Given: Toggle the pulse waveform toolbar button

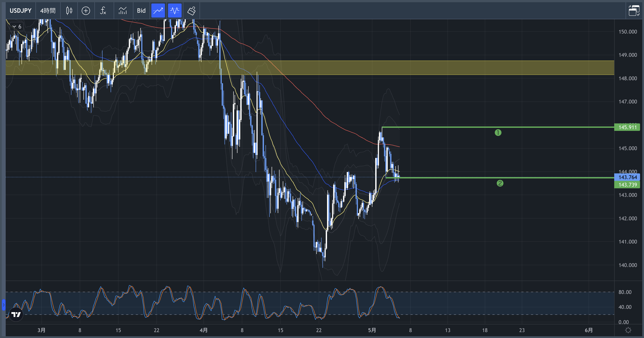Looking at the screenshot, I should tap(175, 11).
